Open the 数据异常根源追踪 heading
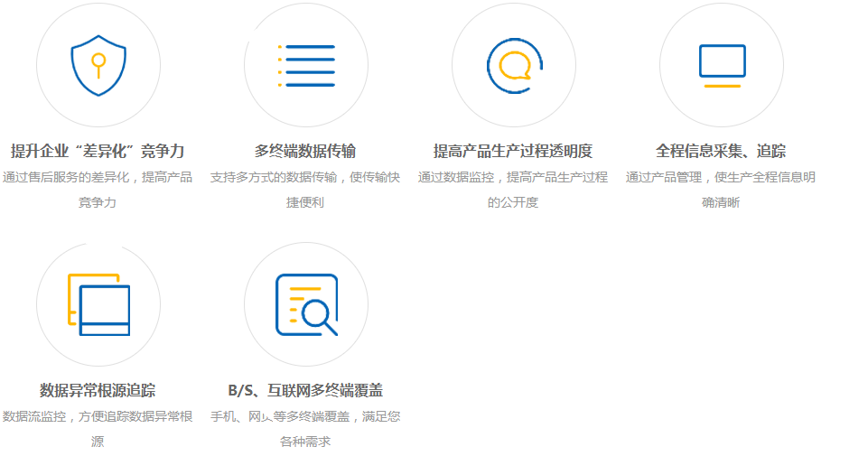The image size is (868, 456). 98,390
